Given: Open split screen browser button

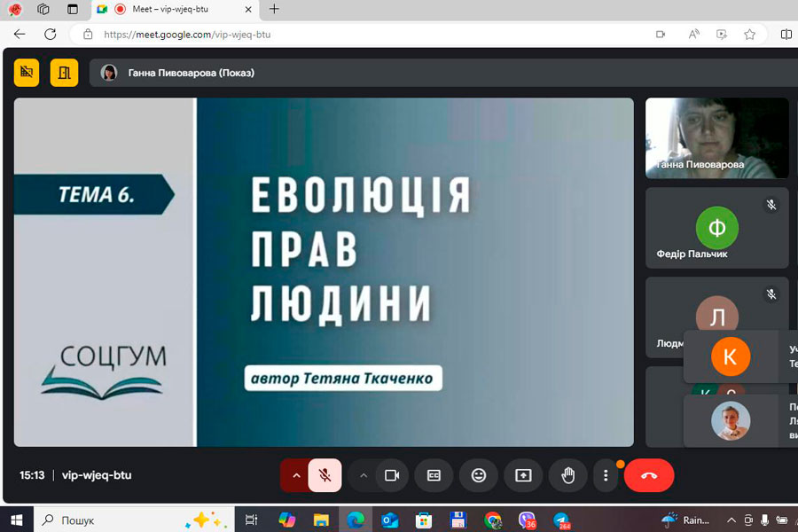Looking at the screenshot, I should tap(786, 34).
